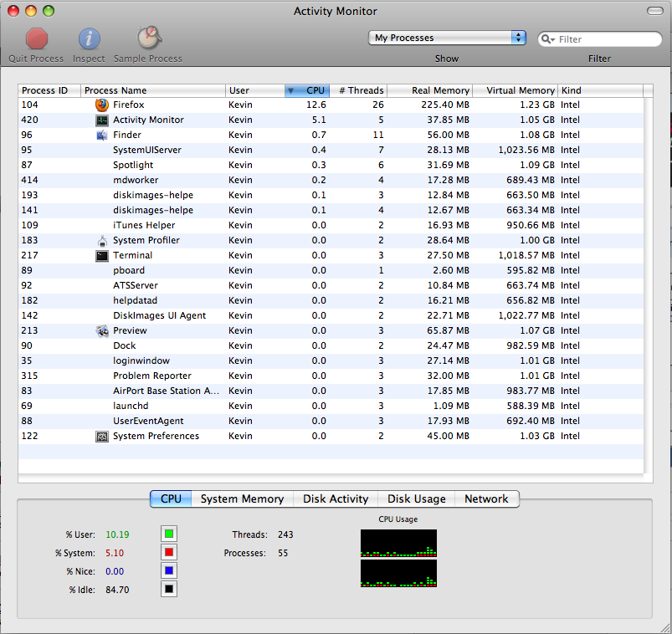Viewport: 672px width, 634px height.
Task: Select the Dock process row
Action: [x=331, y=345]
